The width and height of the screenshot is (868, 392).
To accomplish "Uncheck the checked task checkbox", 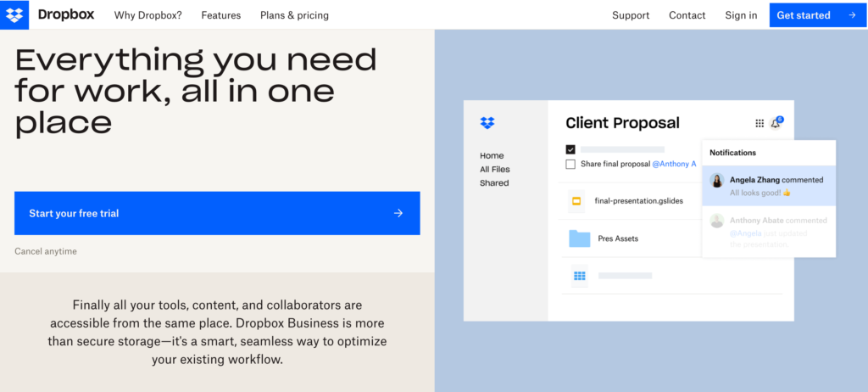I will point(570,149).
